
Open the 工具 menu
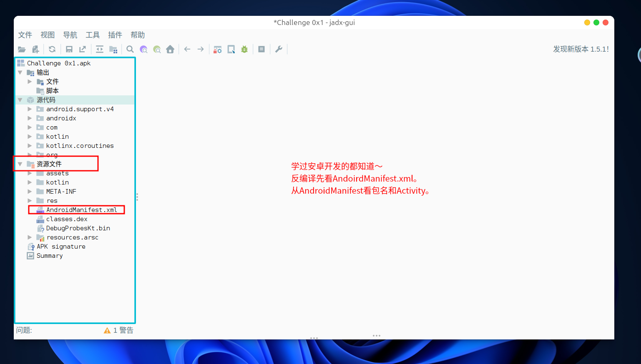[93, 35]
